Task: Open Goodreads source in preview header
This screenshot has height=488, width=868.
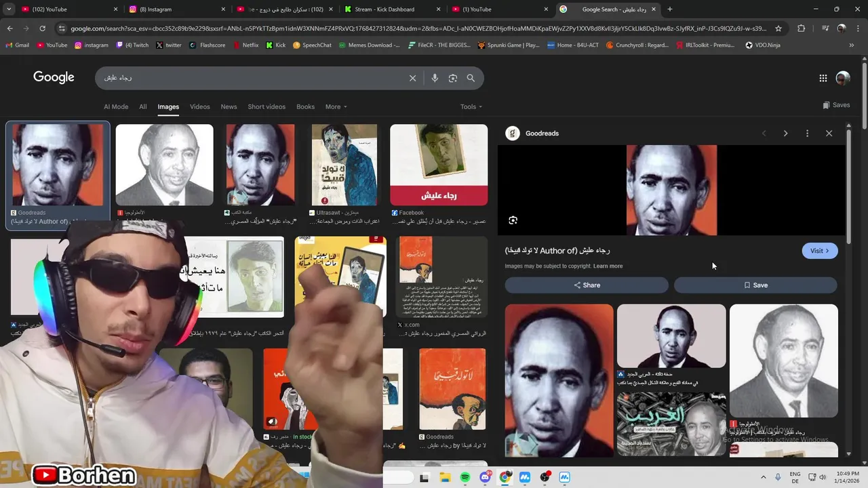Action: coord(532,134)
